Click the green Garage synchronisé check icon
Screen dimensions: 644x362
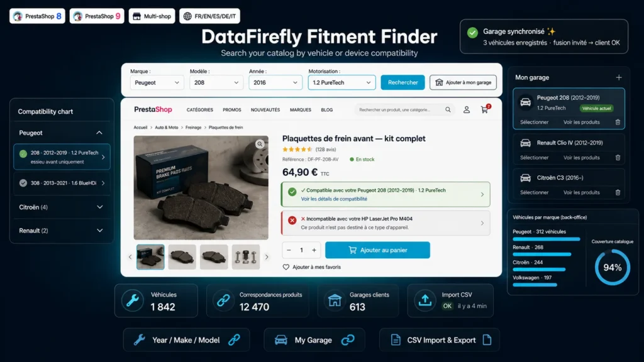pos(473,33)
